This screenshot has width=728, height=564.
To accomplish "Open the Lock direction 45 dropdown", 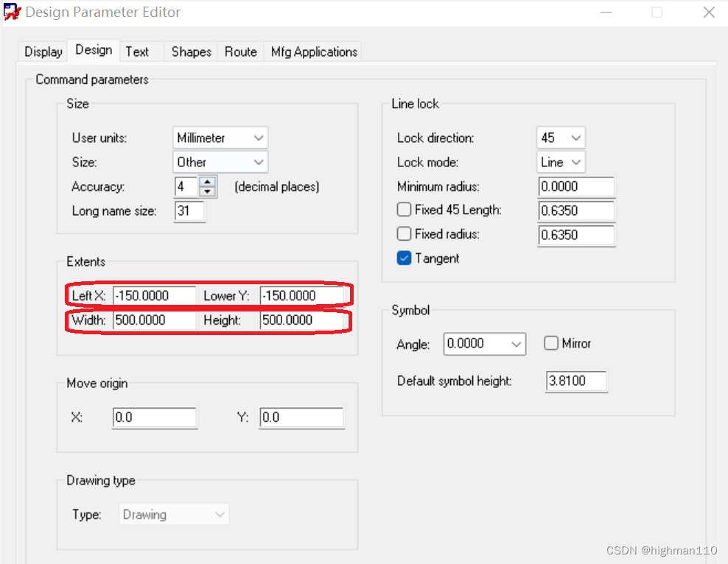I will click(x=561, y=138).
